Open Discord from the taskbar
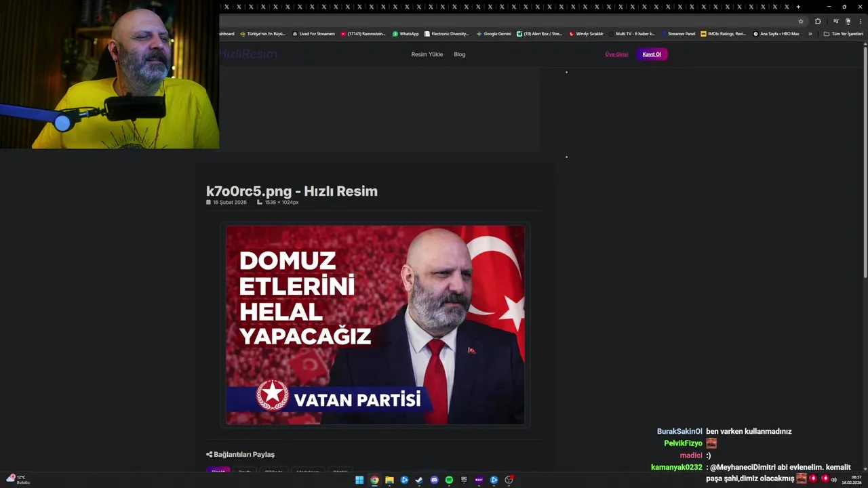The height and width of the screenshot is (488, 868). tap(434, 480)
